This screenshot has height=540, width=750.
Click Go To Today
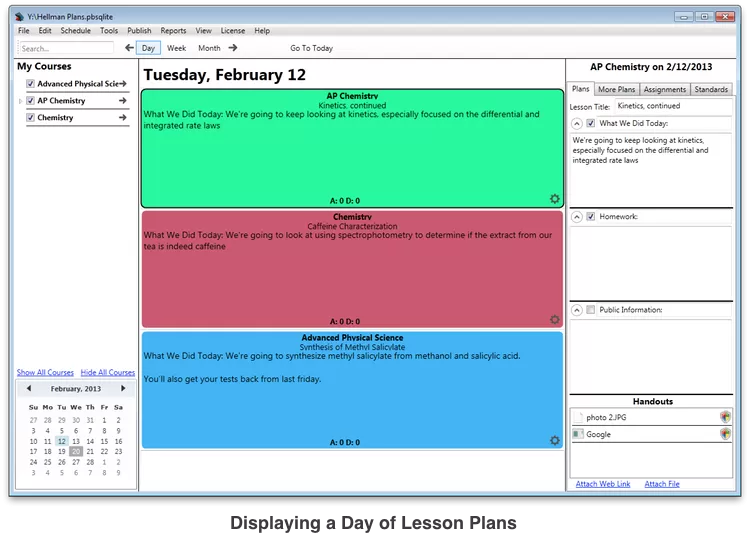point(311,48)
